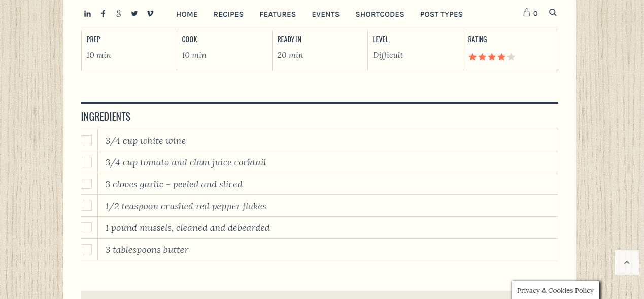The width and height of the screenshot is (644, 299).
Task: Mark 3 tablespoons butter as done
Action: pos(87,249)
